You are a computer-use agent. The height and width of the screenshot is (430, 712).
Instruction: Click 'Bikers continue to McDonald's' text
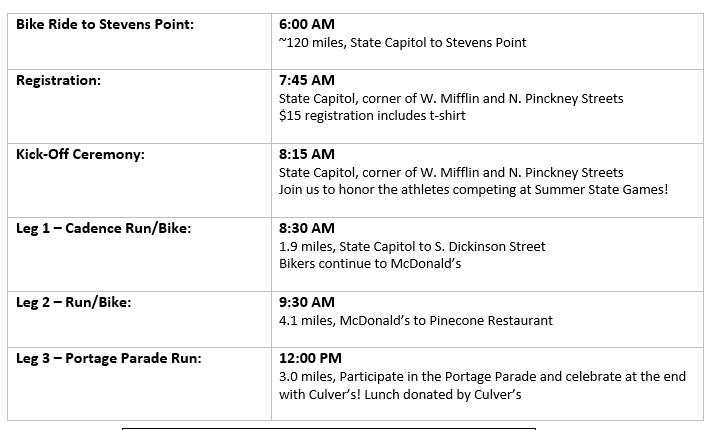point(370,264)
